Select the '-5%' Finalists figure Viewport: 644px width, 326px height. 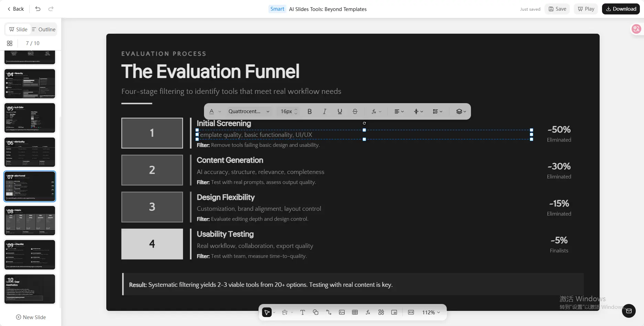pos(559,240)
